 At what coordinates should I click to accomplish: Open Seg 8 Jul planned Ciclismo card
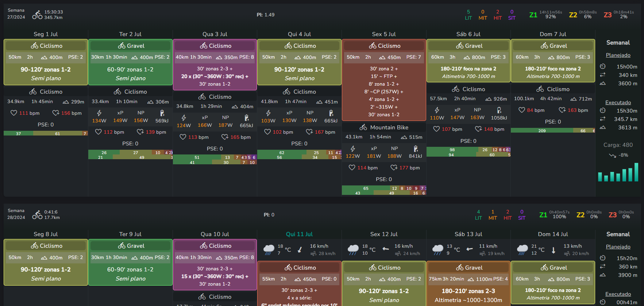point(46,262)
